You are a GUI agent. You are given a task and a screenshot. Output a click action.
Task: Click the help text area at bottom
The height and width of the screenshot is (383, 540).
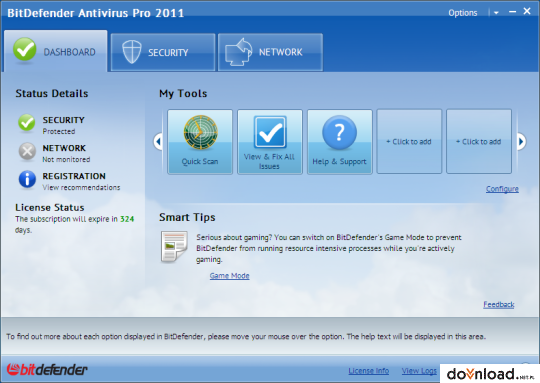click(x=246, y=337)
